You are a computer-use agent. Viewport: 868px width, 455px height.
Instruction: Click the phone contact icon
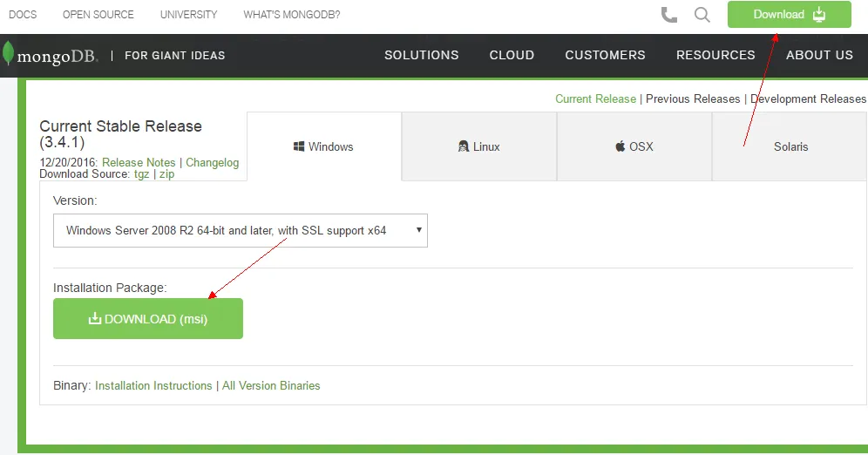(x=668, y=15)
